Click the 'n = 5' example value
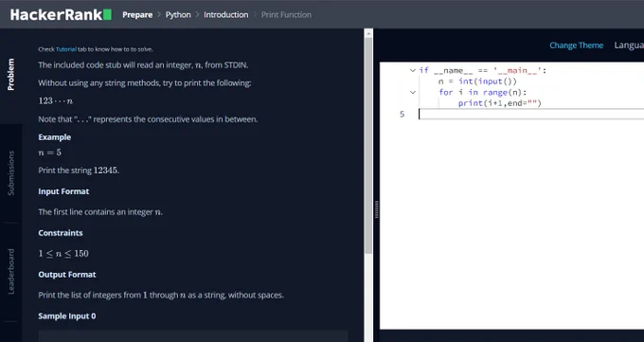This screenshot has height=342, width=644. coord(49,153)
